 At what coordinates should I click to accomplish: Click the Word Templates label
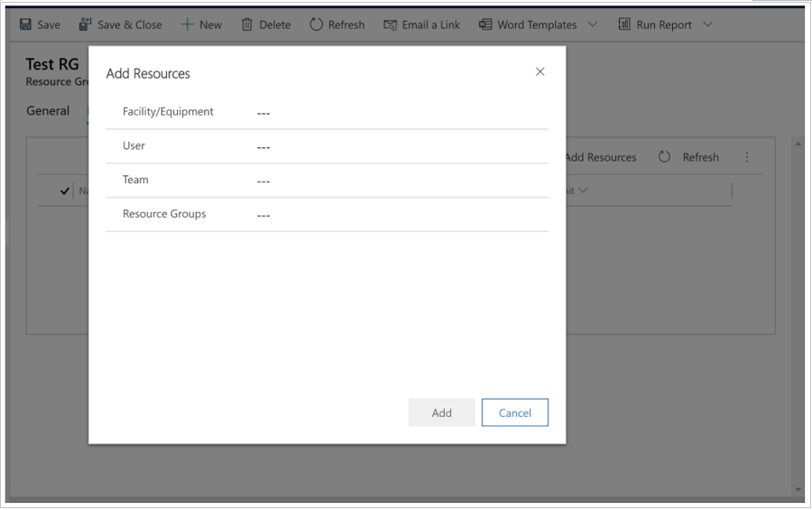point(537,25)
